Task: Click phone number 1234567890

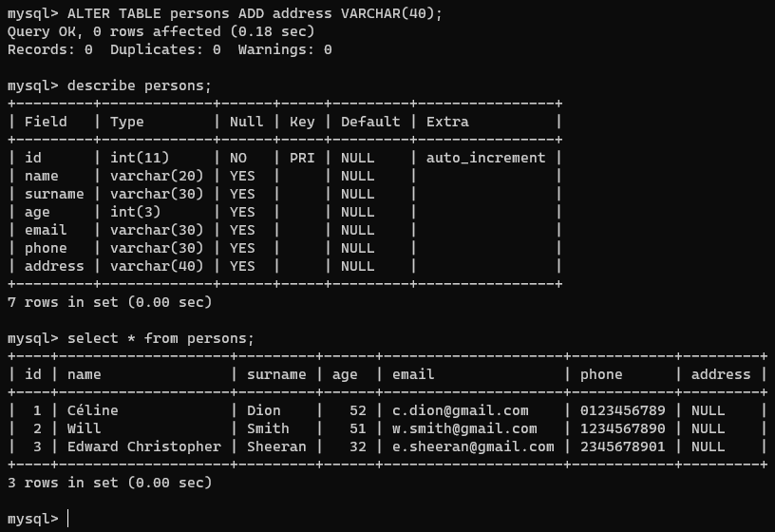Action: pyautogui.click(x=622, y=428)
